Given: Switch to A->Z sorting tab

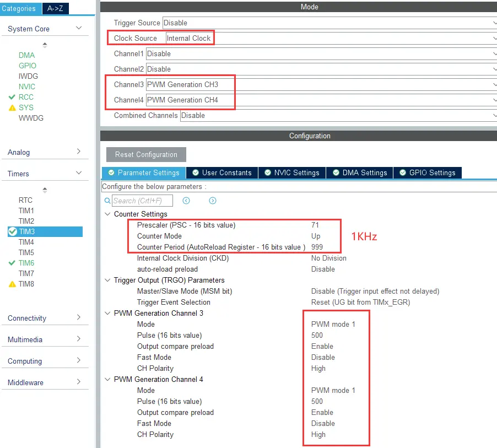Looking at the screenshot, I should coord(55,8).
